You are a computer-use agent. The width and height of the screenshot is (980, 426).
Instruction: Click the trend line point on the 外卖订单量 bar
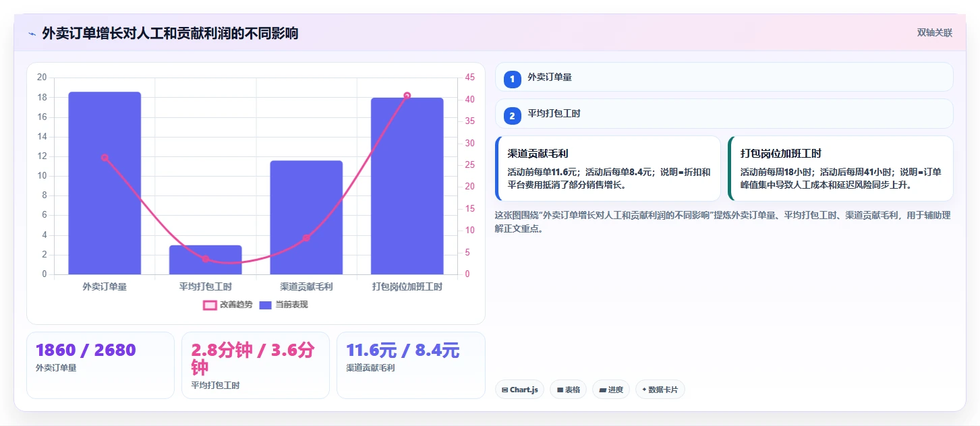(x=105, y=158)
